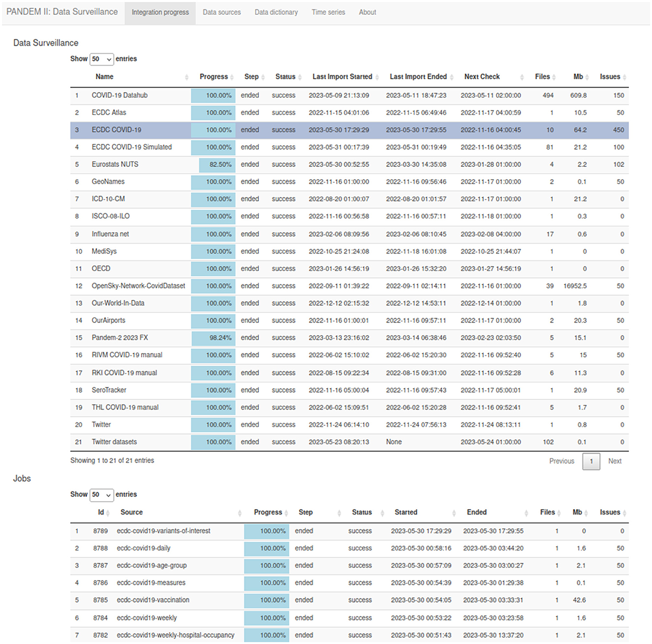Sort by Last Import Ended sort icon
652x644 pixels.
[x=451, y=77]
